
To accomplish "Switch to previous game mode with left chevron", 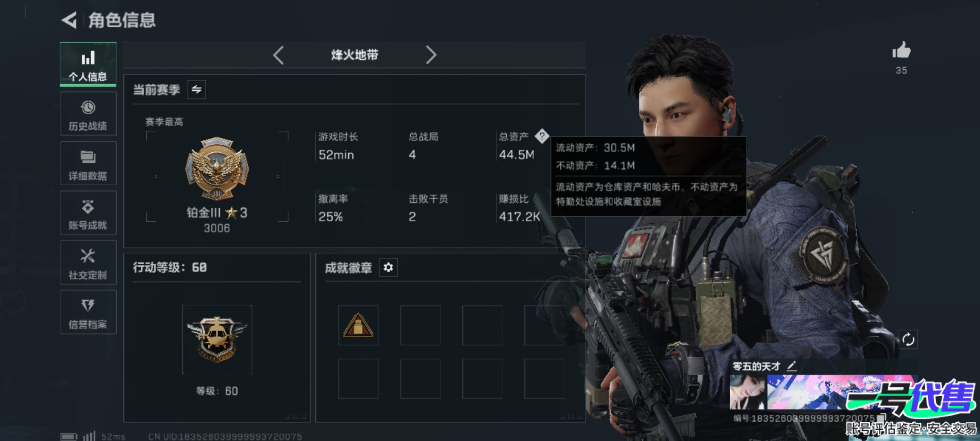I will pyautogui.click(x=278, y=55).
